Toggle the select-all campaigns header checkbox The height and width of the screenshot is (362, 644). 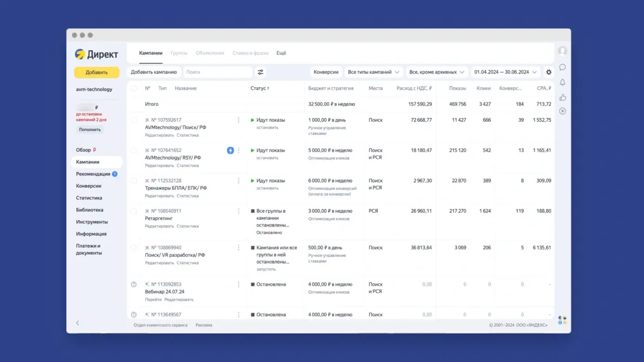click(x=134, y=88)
